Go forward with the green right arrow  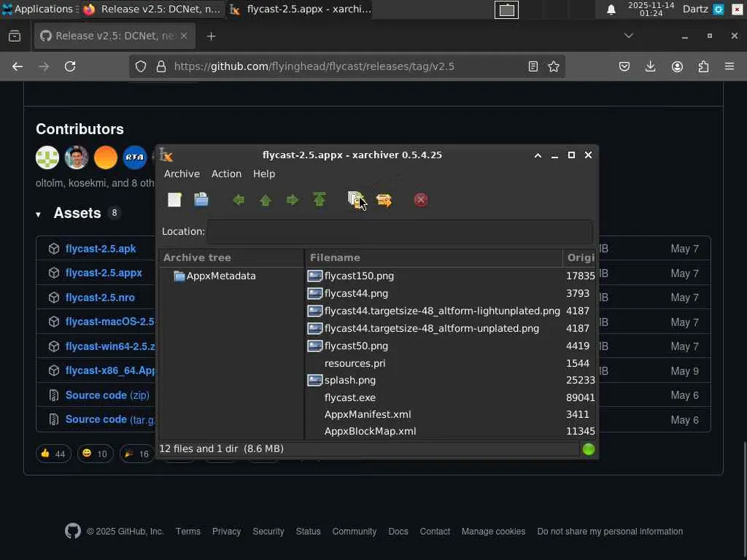pos(293,200)
